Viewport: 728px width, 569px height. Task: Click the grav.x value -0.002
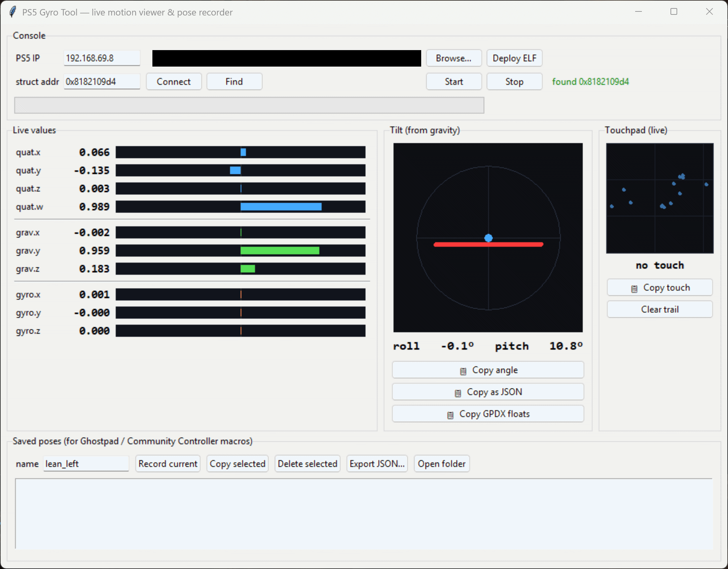click(x=92, y=232)
